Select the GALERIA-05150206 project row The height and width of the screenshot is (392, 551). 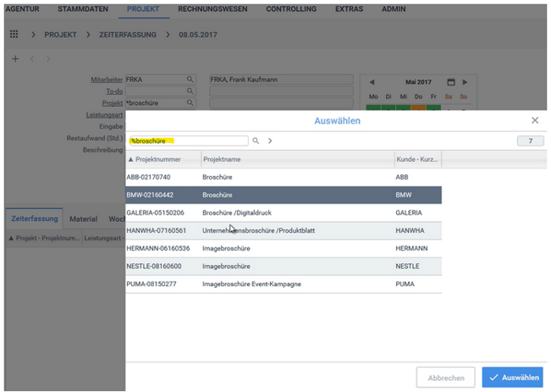click(x=283, y=213)
